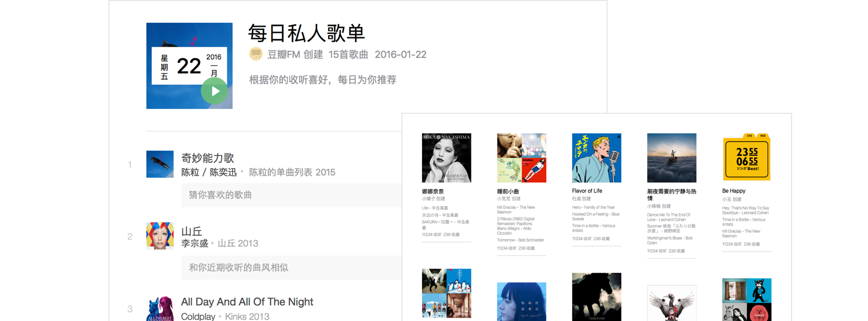
Task: Open the Be Happy playlist title
Action: pos(733,191)
